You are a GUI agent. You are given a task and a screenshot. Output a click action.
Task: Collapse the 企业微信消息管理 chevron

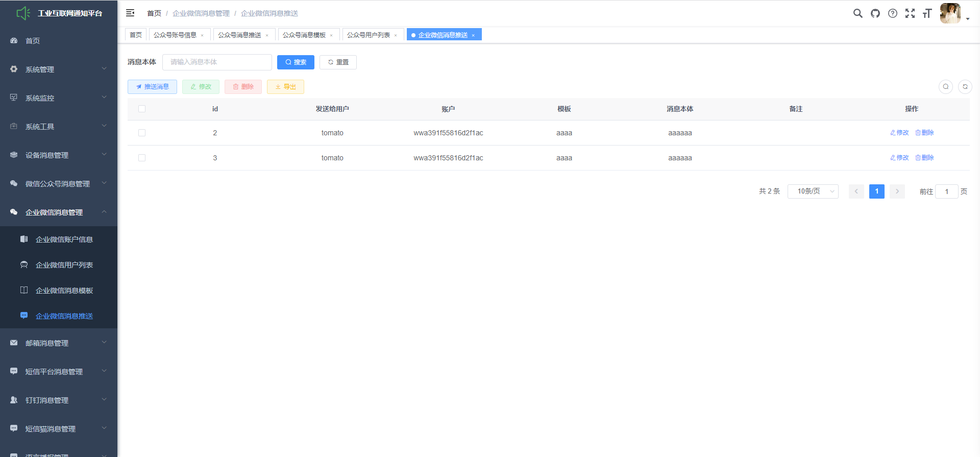pos(104,211)
